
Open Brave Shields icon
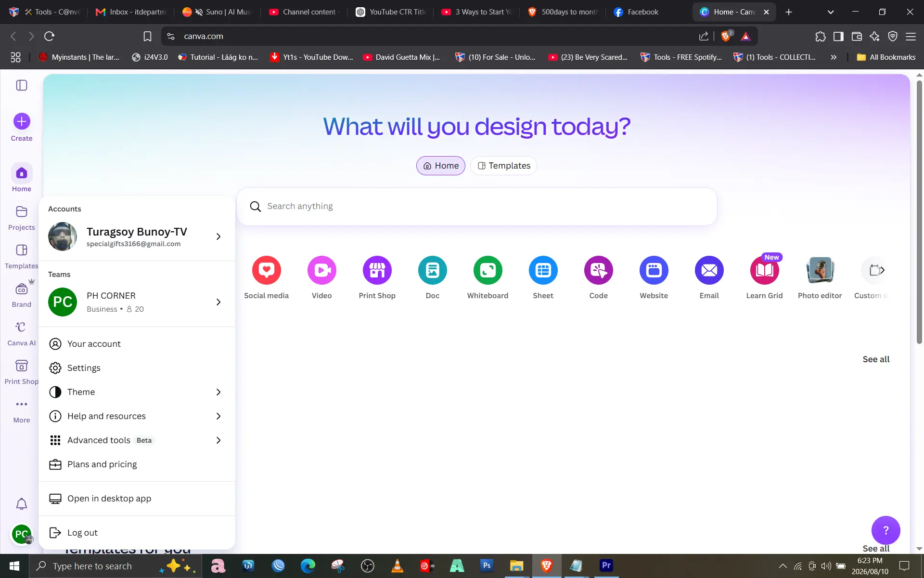coord(726,36)
